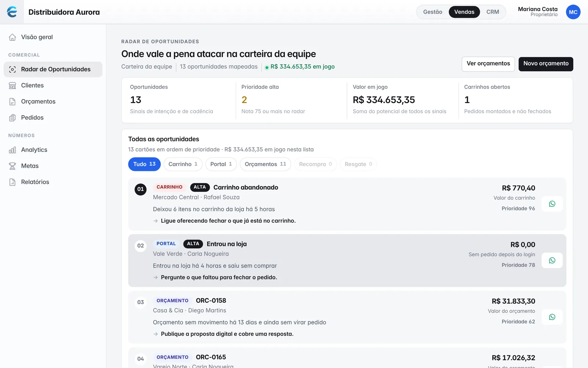Click WhatsApp icon for Casa & Cia card
Screen dimensions: 588x368
(x=552, y=317)
